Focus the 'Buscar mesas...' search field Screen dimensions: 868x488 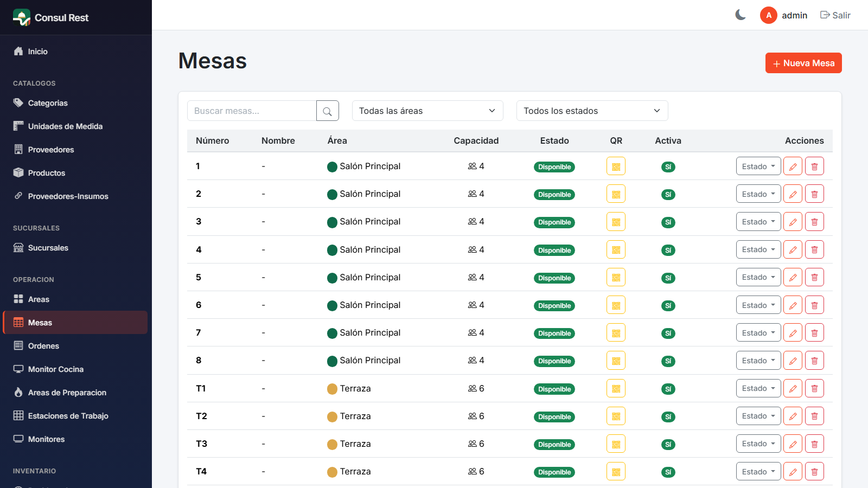click(x=252, y=111)
